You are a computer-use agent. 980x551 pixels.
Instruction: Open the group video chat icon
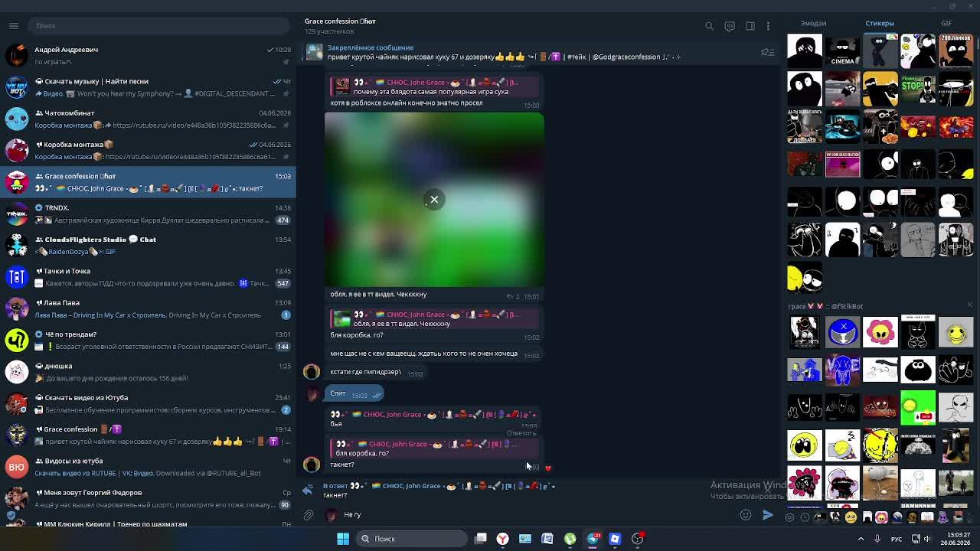tap(730, 26)
